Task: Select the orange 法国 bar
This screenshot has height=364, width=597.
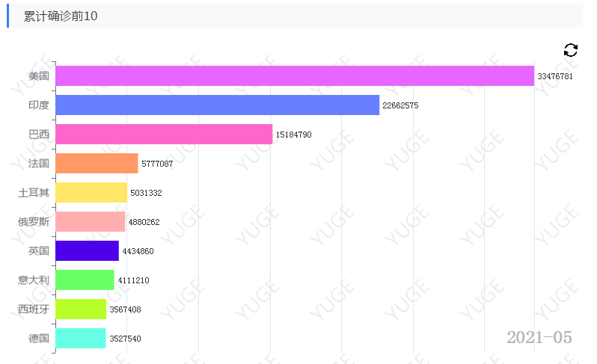Action: [x=97, y=163]
